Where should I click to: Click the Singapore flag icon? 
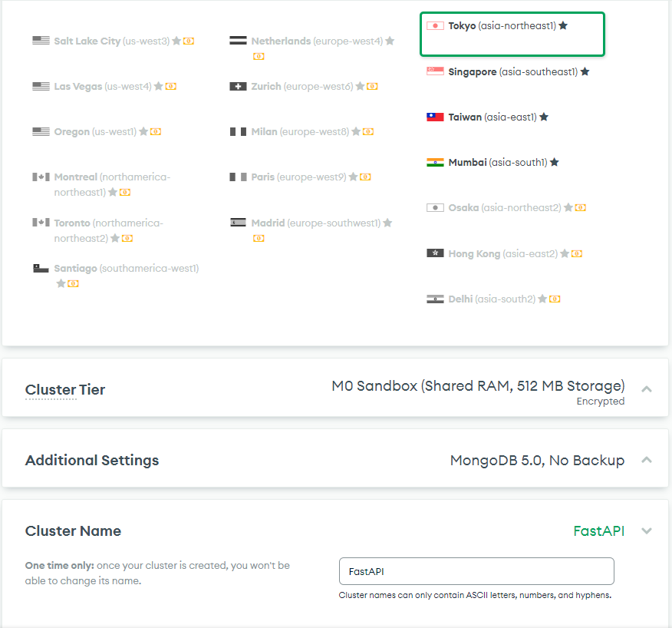tap(435, 71)
